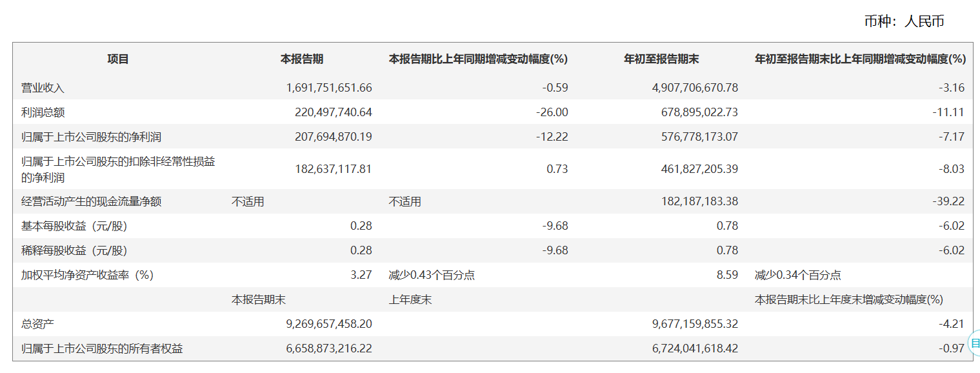980x373 pixels.
Task: Click the -39.22 cash flow change cell
Action: [x=948, y=201]
